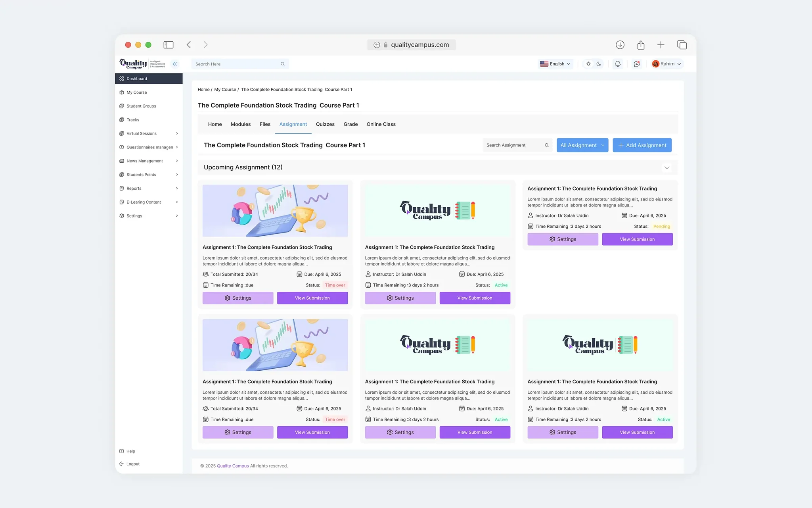Click View Submission on the Pending assignment
The height and width of the screenshot is (508, 812).
pyautogui.click(x=637, y=239)
